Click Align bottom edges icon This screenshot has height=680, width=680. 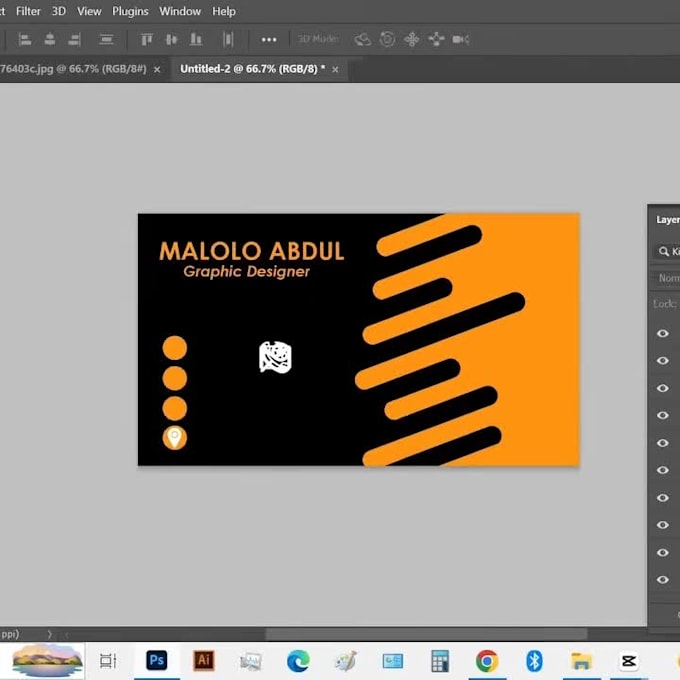coord(196,40)
